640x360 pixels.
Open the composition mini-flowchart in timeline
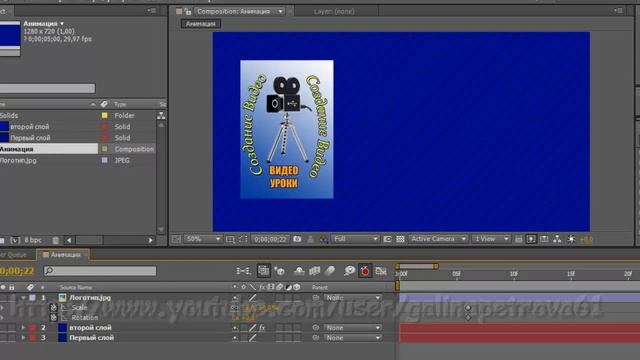[x=243, y=271]
